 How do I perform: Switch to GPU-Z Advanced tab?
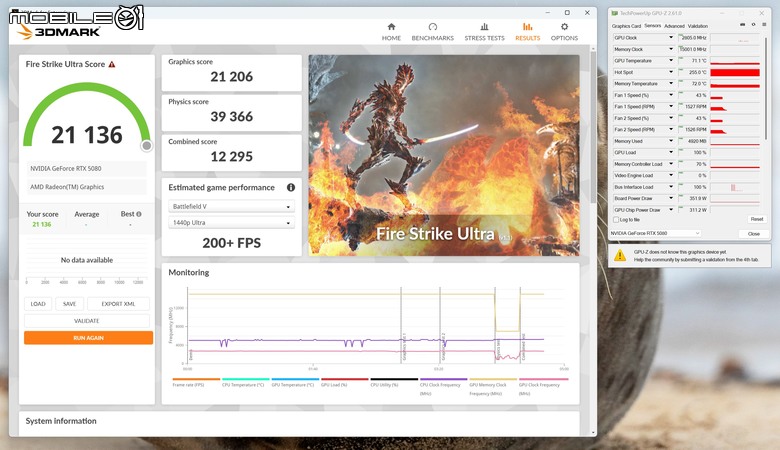coord(674,26)
